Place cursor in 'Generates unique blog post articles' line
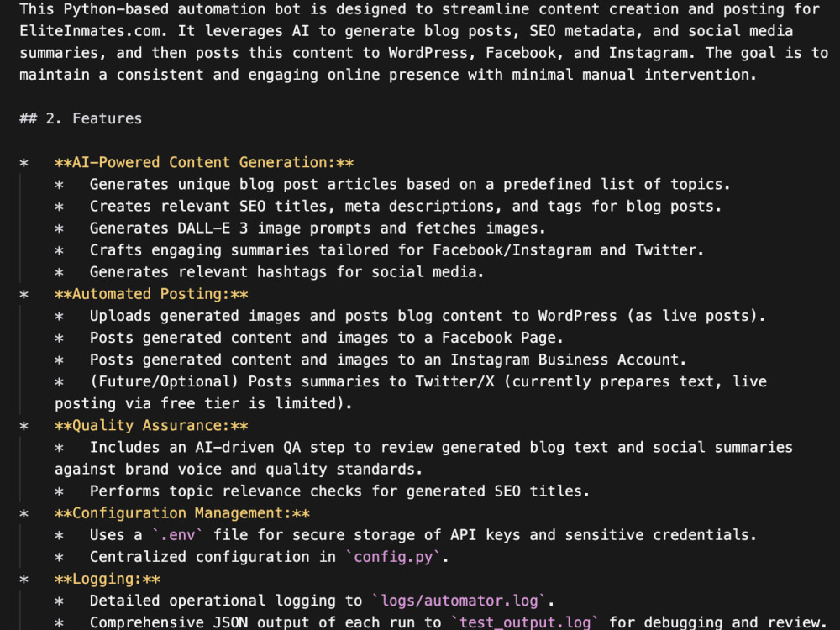Viewport: 840px width, 630px height. coord(410,184)
